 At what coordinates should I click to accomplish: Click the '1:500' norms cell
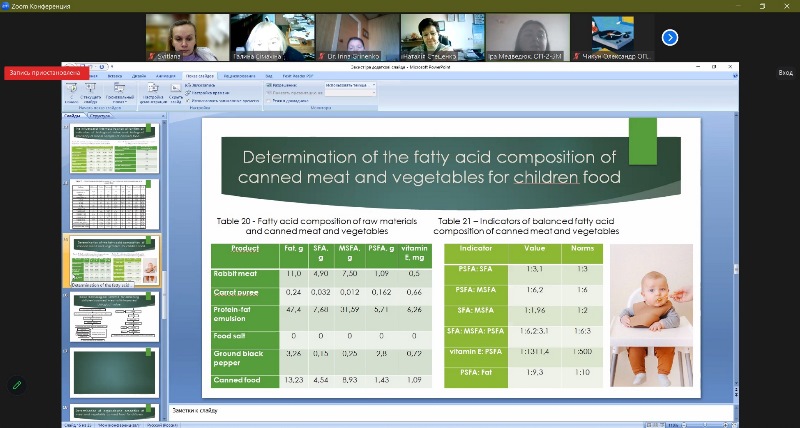point(582,357)
